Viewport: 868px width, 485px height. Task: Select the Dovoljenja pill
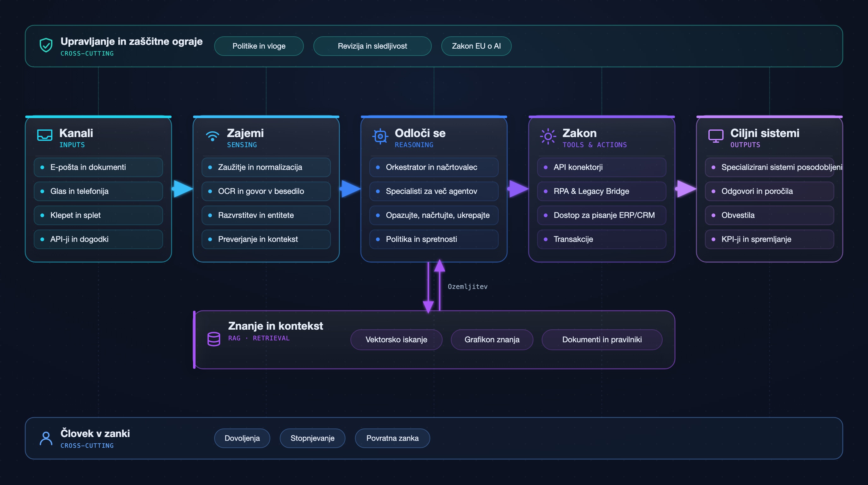click(x=242, y=438)
